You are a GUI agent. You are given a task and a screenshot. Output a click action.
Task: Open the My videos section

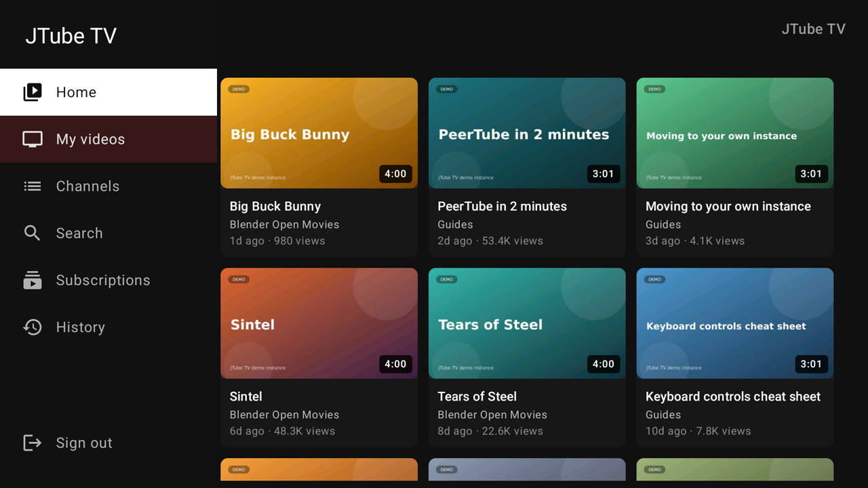click(x=108, y=139)
